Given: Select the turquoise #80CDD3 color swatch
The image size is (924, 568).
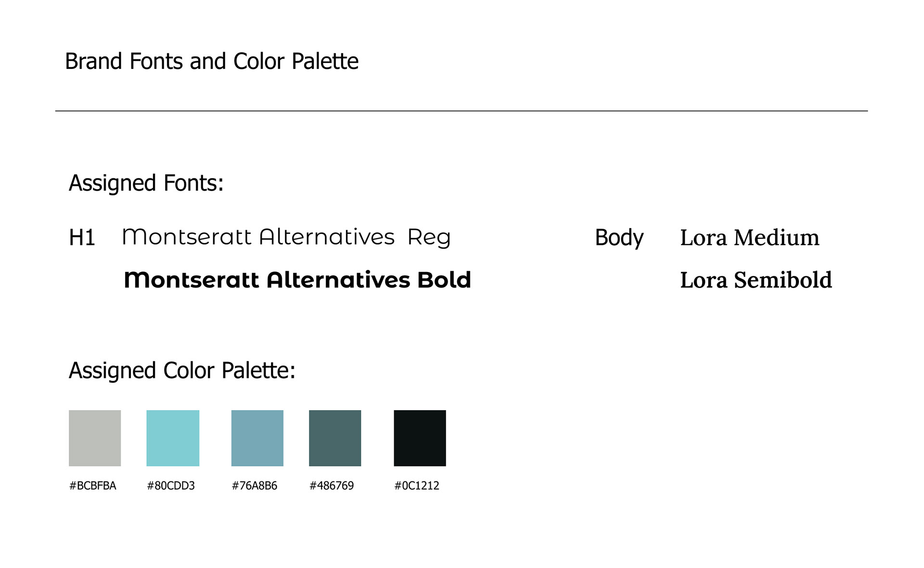Looking at the screenshot, I should (173, 438).
